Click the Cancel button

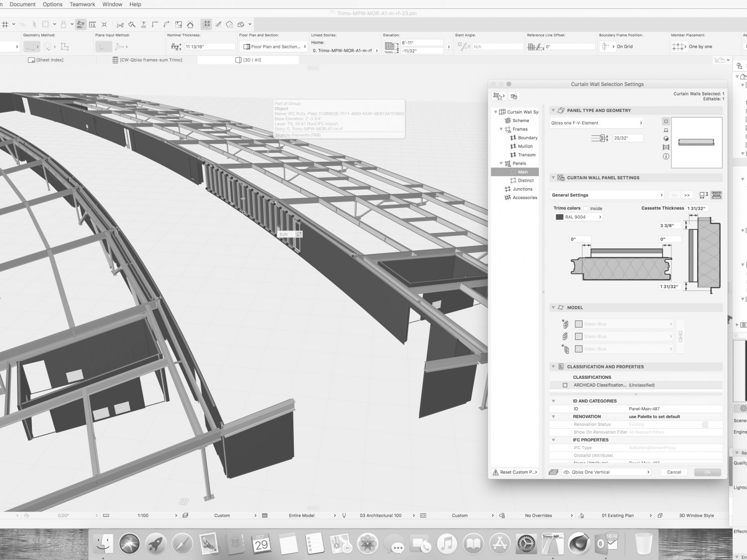point(674,472)
